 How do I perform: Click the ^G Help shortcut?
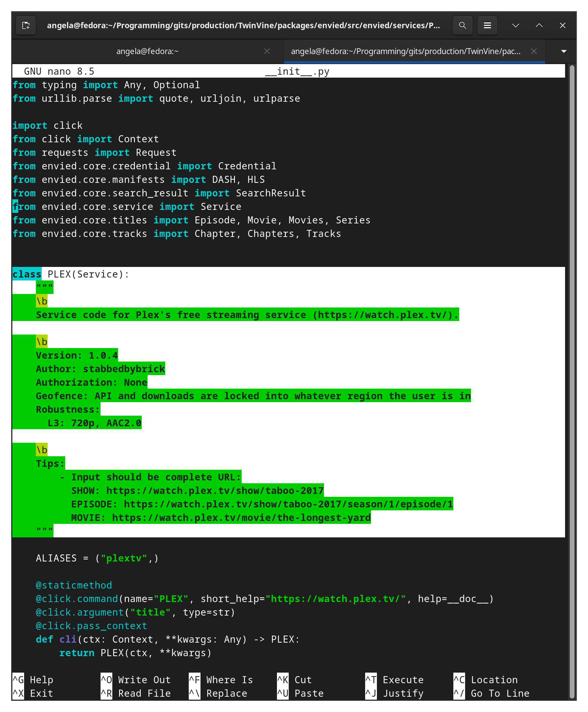click(x=33, y=680)
